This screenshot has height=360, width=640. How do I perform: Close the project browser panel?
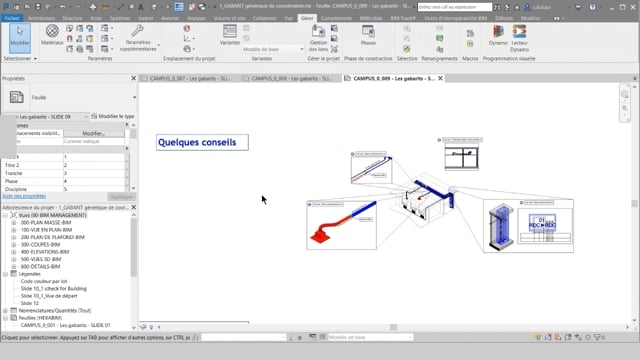133,207
